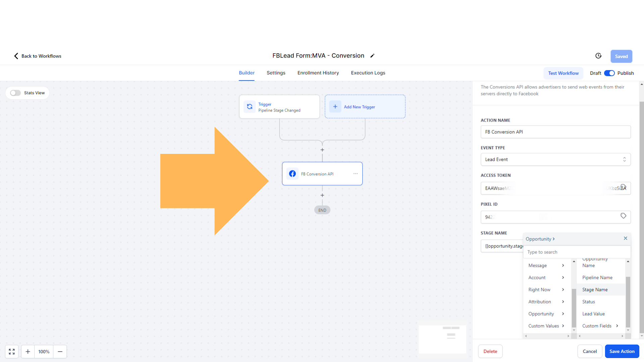Select Stage Name from Opportunity options
This screenshot has height=362, width=644.
pos(595,290)
